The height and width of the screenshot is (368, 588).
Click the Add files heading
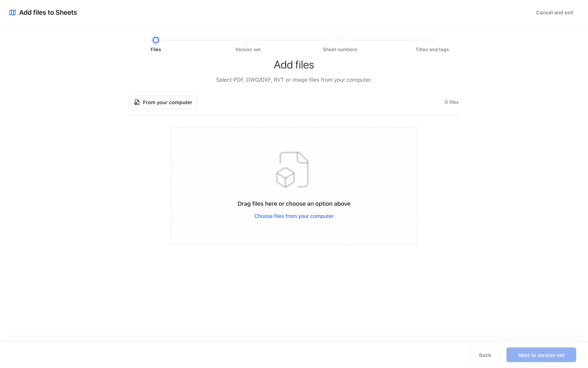pos(294,65)
